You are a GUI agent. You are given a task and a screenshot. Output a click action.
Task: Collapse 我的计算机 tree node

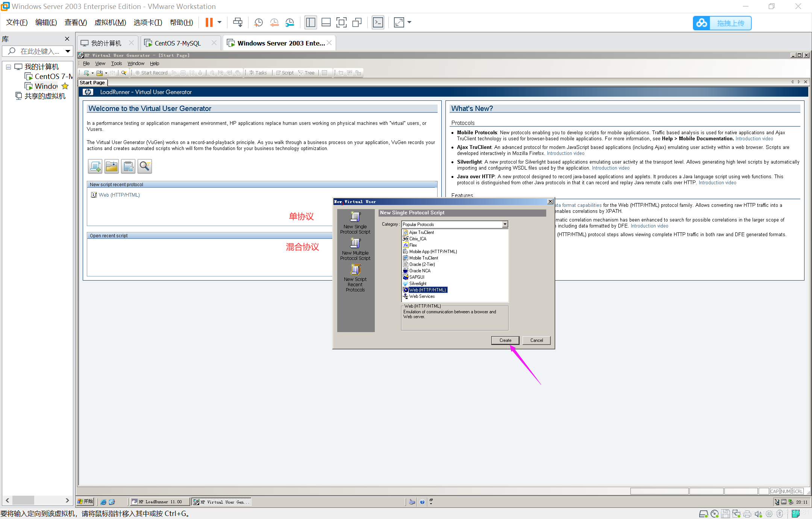pyautogui.click(x=8, y=67)
